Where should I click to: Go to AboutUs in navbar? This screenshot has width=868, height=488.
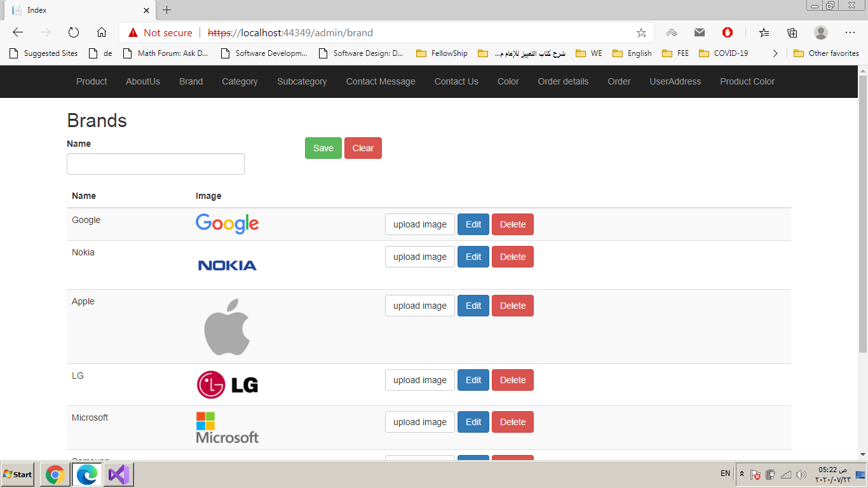click(143, 81)
